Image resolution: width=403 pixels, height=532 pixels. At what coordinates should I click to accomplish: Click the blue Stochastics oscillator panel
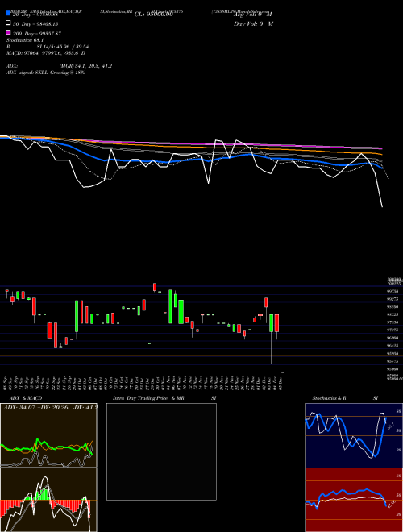[354, 435]
